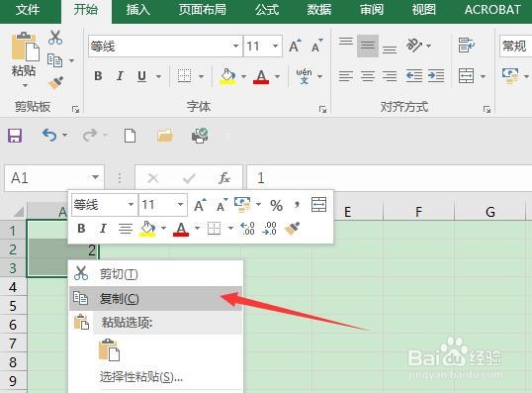Open the 字体 font dialog launcher

[x=322, y=109]
